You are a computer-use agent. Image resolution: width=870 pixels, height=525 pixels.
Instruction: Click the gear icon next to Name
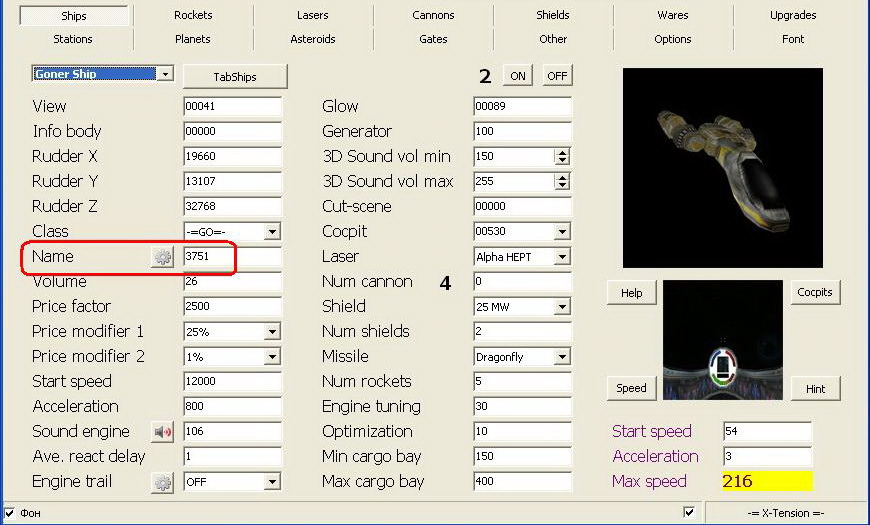pyautogui.click(x=162, y=257)
